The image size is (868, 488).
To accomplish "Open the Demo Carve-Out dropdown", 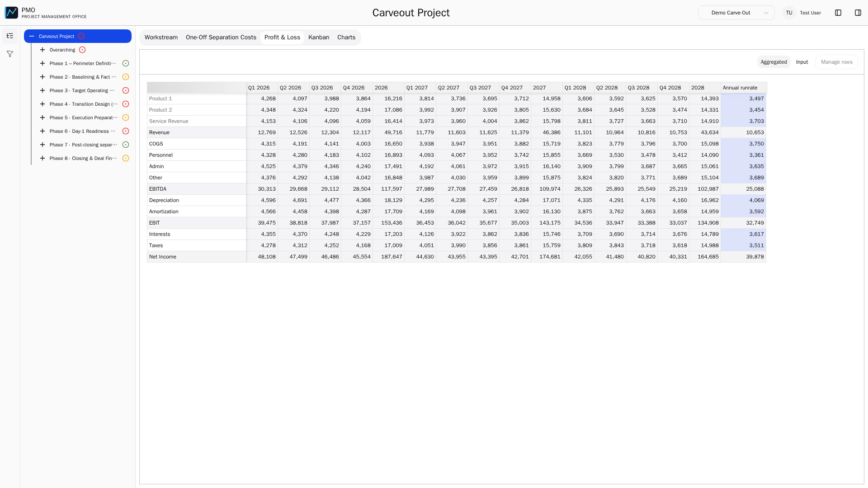I will point(736,13).
